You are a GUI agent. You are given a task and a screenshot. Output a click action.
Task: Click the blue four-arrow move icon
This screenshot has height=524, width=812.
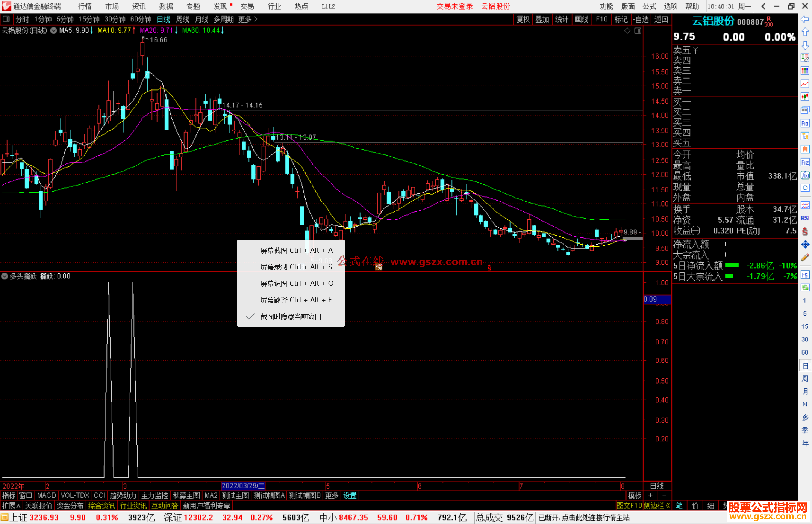[805, 244]
